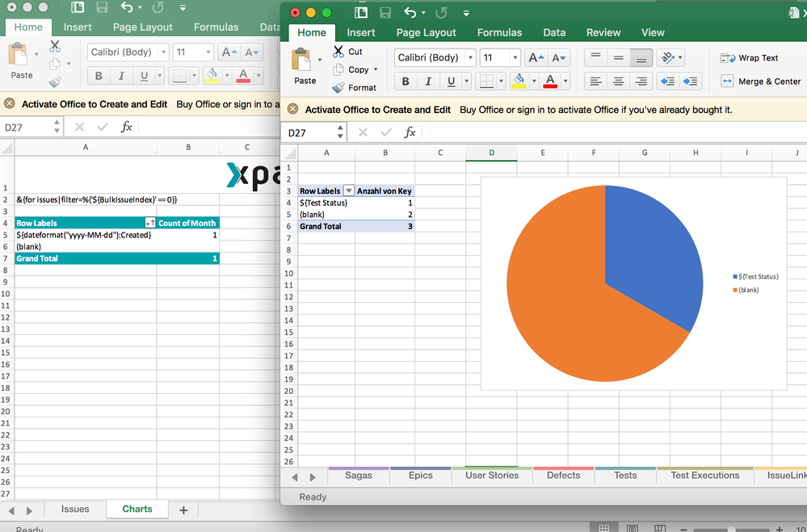Switch to Test Executions sheet tab
This screenshot has width=807, height=532.
704,475
